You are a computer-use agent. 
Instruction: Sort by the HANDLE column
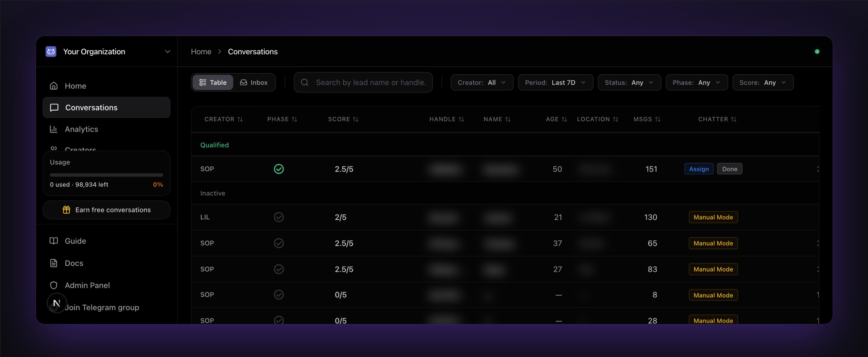point(446,119)
